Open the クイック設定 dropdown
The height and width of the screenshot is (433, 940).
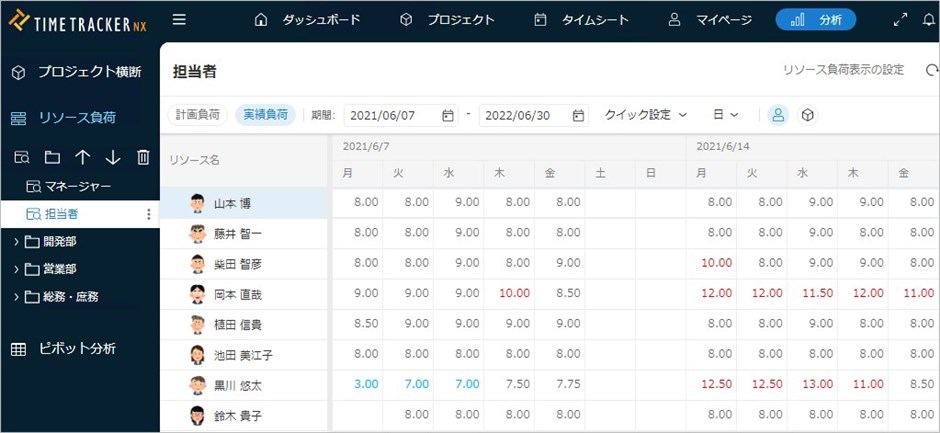[x=646, y=115]
